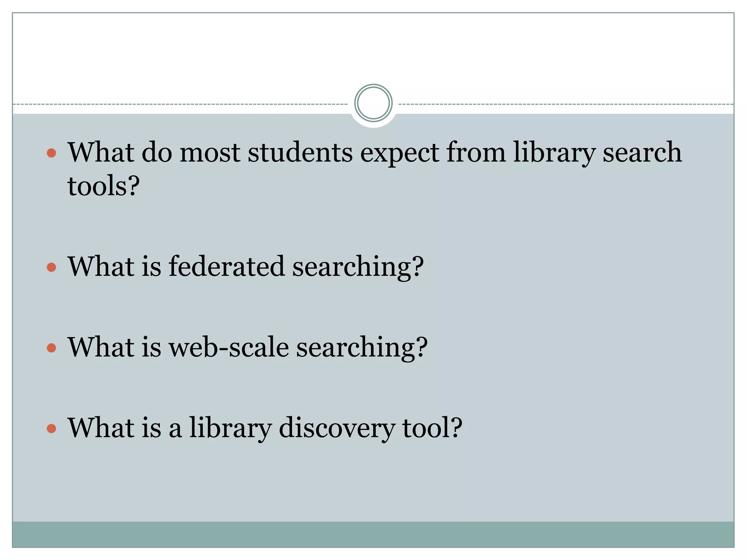Click the double-ring circle ornament
This screenshot has height=560, width=747.
click(x=373, y=103)
